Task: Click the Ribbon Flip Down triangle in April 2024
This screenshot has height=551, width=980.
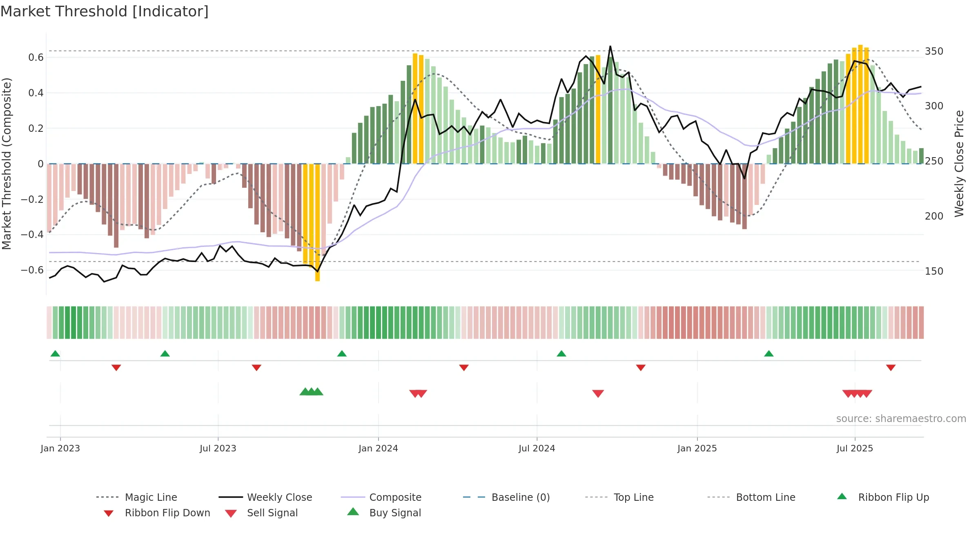Action: [x=464, y=368]
